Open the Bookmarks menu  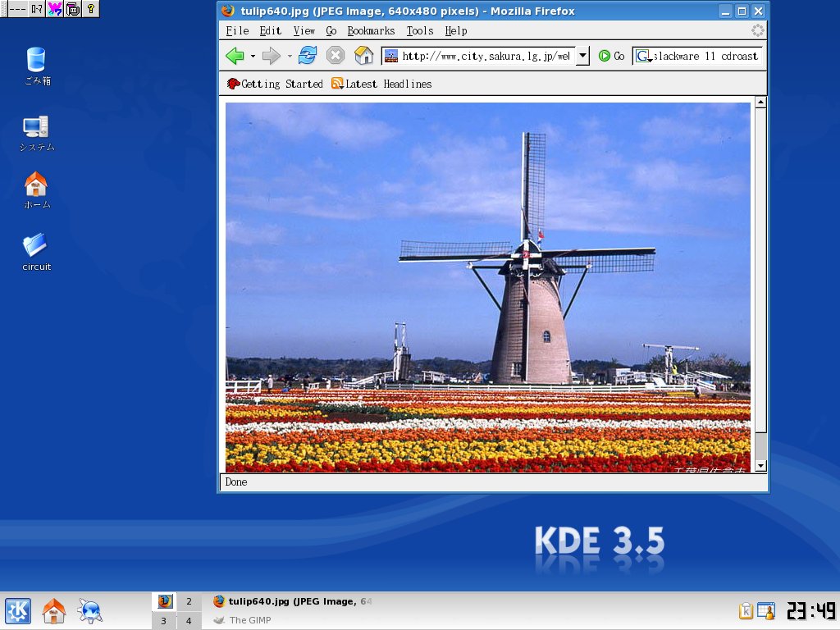click(371, 31)
